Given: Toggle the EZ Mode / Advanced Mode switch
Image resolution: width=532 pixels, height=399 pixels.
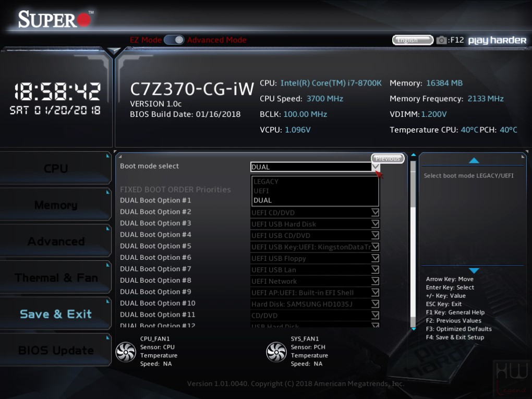Looking at the screenshot, I should pos(174,40).
